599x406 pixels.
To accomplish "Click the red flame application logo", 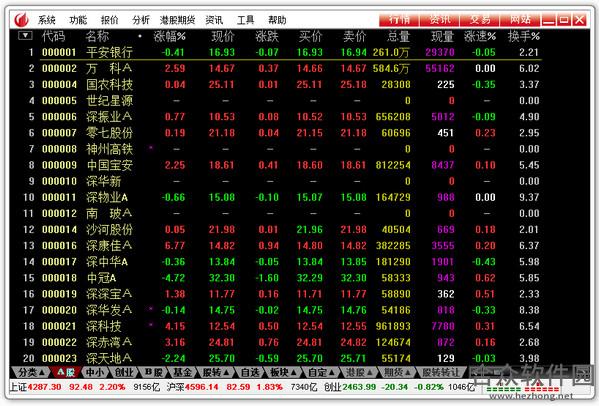I will pos(21,19).
